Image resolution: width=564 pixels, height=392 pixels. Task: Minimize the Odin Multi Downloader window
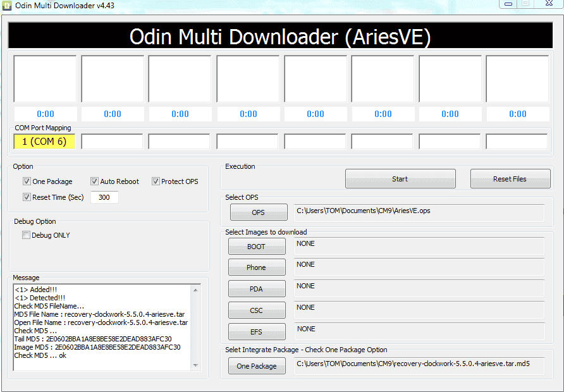tap(508, 4)
